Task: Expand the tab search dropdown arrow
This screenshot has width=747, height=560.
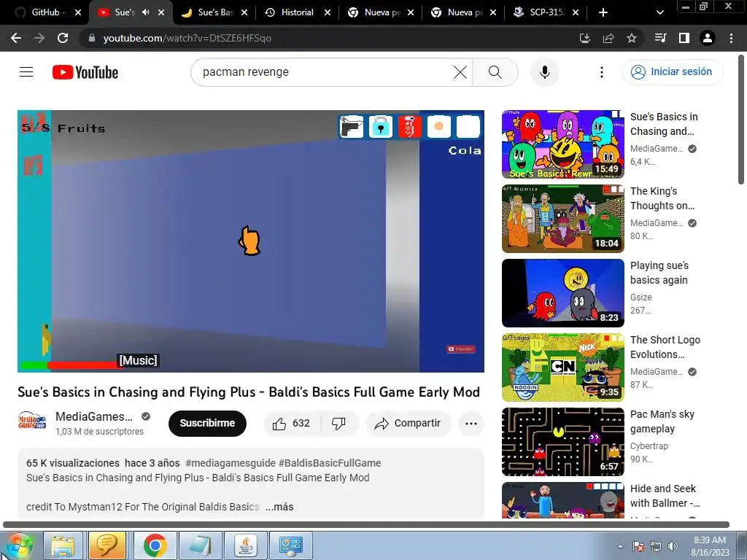Action: [659, 12]
